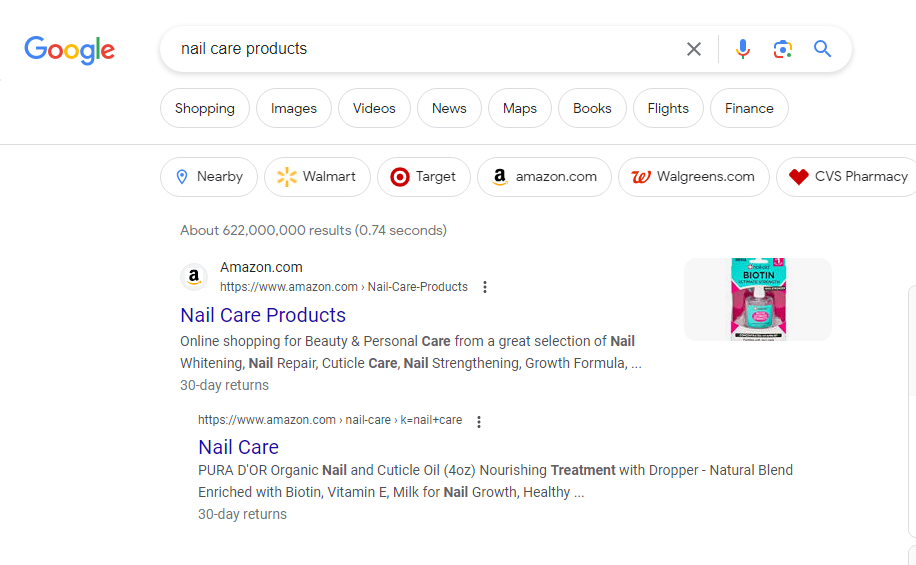This screenshot has width=916, height=565.
Task: Click the 'About 622,000,000 results' text
Action: [313, 230]
